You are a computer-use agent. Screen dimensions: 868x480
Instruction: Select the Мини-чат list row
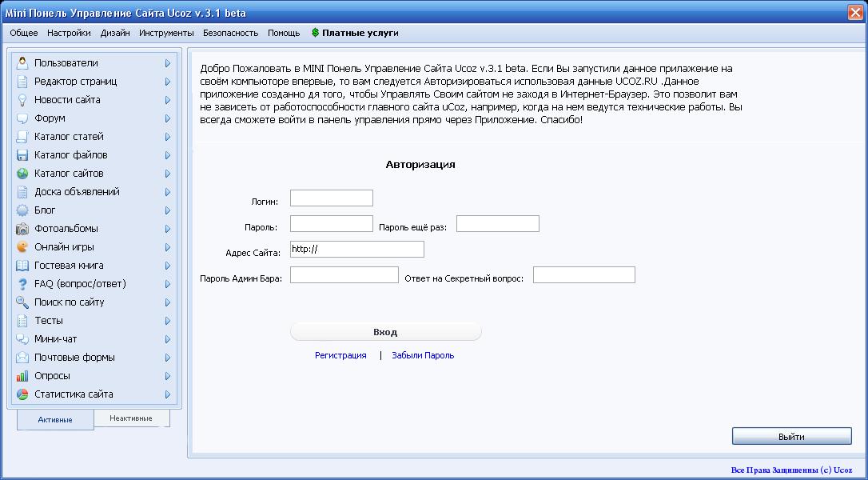tap(94, 338)
